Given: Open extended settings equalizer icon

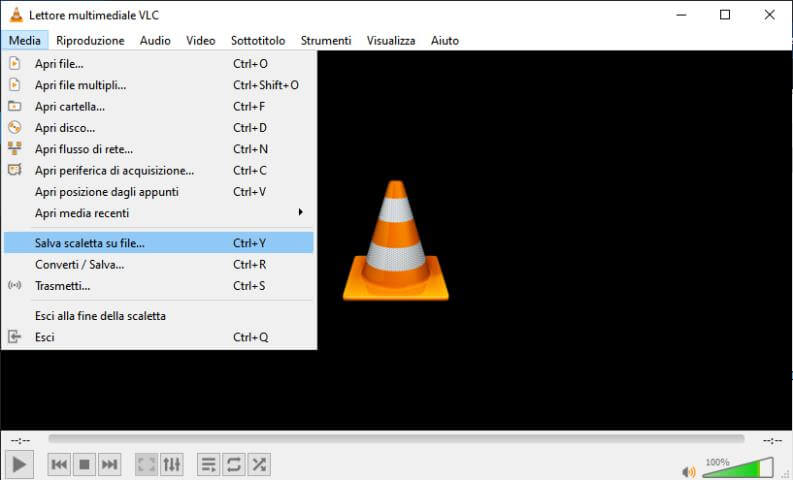Looking at the screenshot, I should 171,464.
